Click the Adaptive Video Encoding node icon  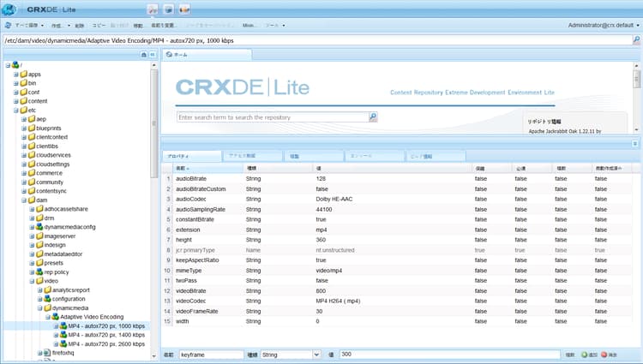(56, 317)
